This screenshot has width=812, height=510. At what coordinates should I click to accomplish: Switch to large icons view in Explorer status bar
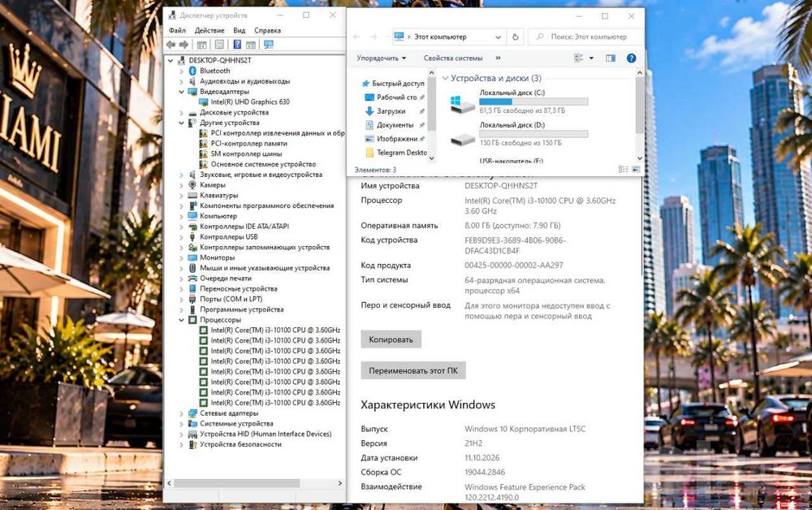tap(636, 169)
